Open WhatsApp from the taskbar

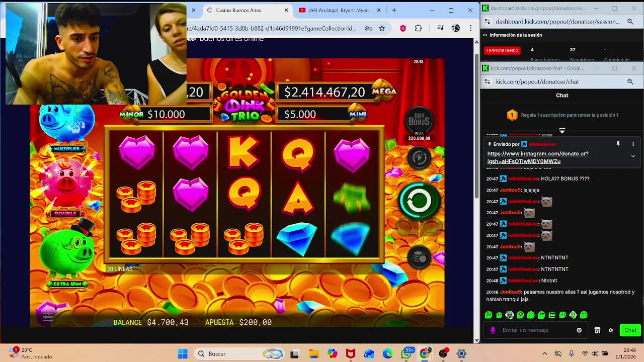pos(406,354)
